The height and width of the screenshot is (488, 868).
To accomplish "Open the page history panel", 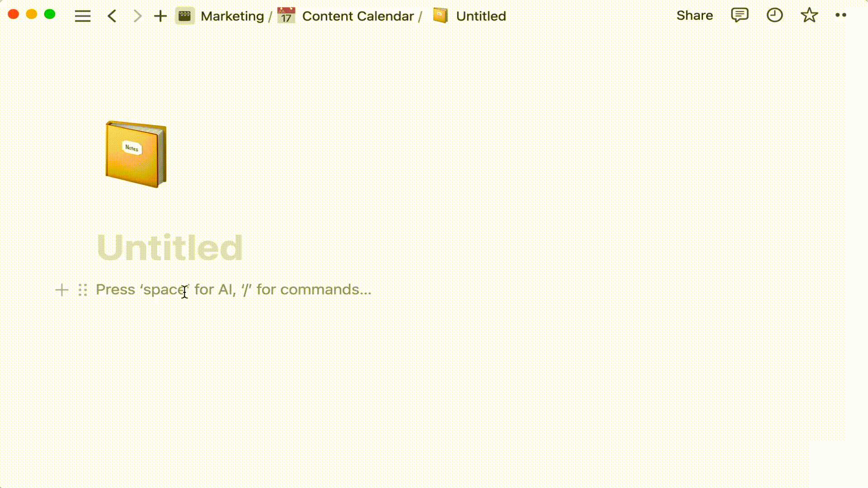I will (x=774, y=15).
